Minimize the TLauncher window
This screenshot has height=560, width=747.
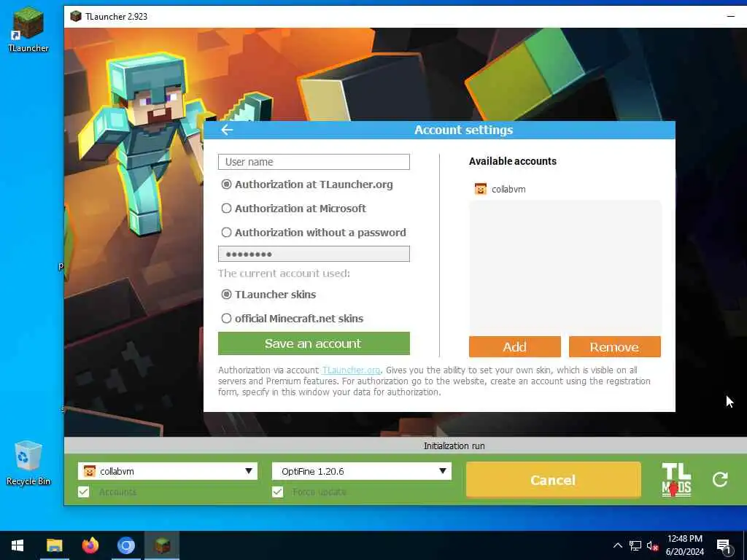pyautogui.click(x=731, y=16)
